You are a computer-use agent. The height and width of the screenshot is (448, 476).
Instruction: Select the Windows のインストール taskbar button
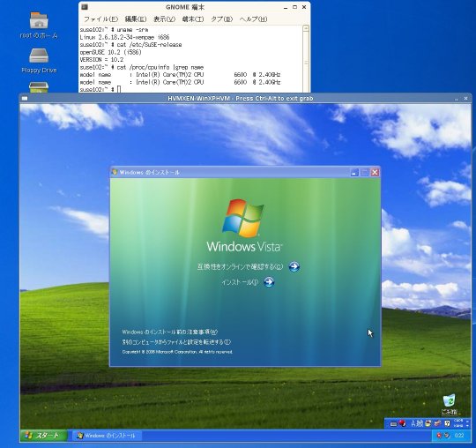107,436
